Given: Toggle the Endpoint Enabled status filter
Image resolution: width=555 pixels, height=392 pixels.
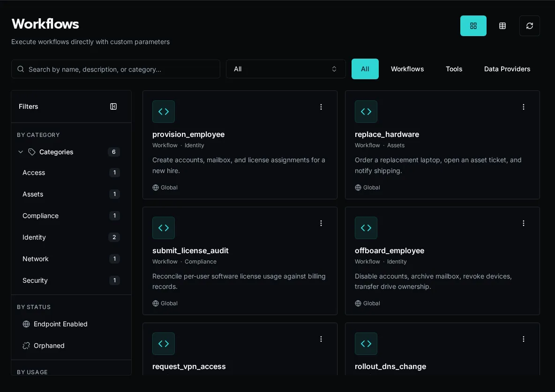Looking at the screenshot, I should click(x=71, y=324).
